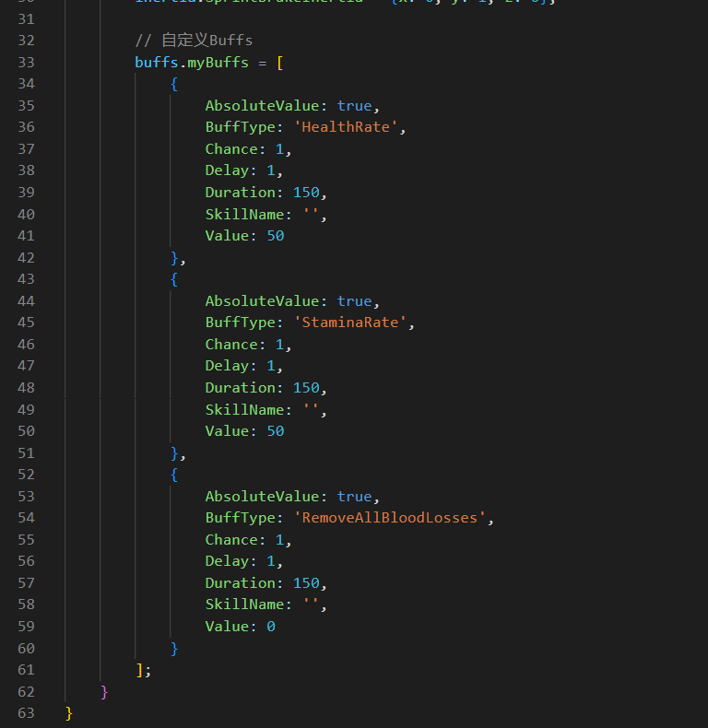Click the Value 50 number on line 41

pos(275,236)
